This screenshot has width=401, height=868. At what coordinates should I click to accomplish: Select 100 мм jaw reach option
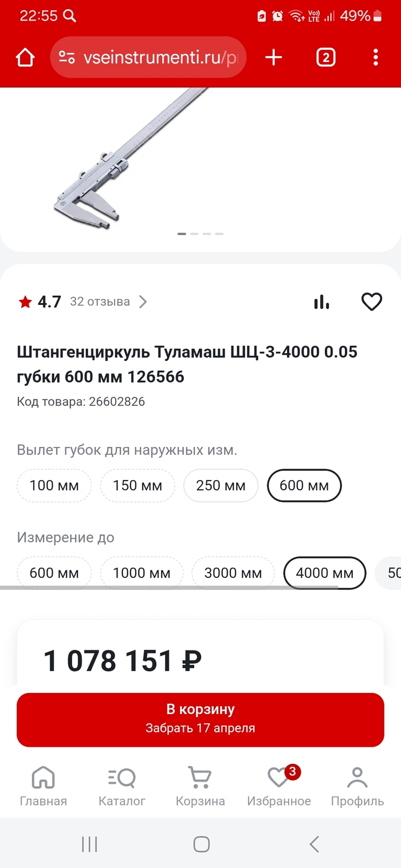click(54, 486)
